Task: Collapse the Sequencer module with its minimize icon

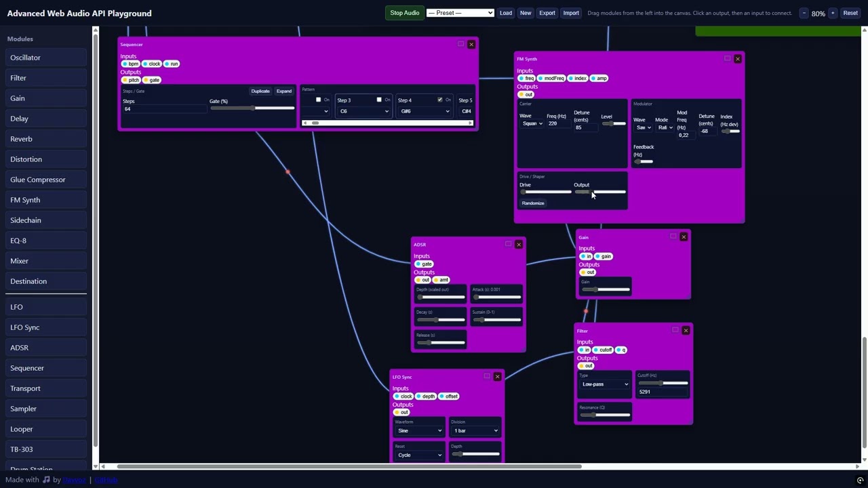Action: (x=460, y=44)
